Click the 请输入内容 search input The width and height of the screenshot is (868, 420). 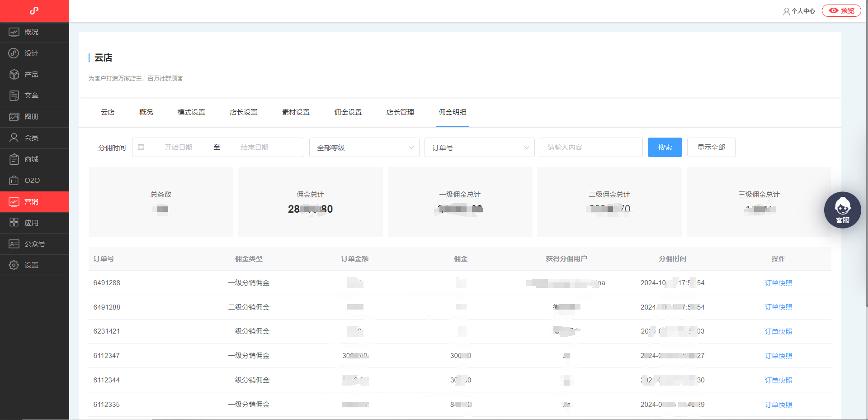click(591, 148)
